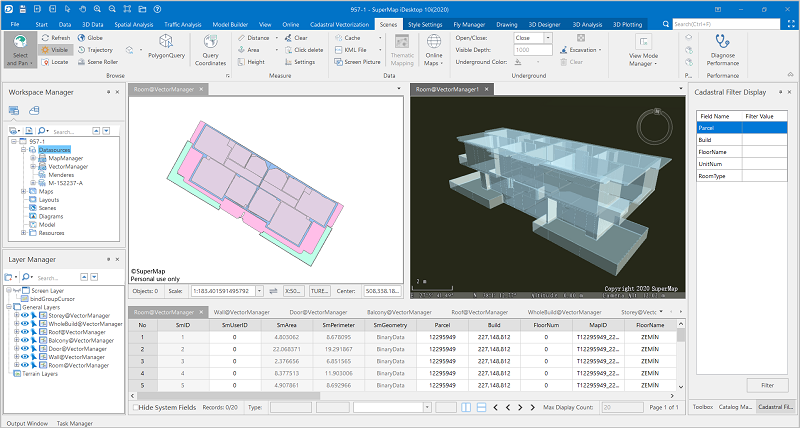Open the Output Window tab

[x=27, y=423]
